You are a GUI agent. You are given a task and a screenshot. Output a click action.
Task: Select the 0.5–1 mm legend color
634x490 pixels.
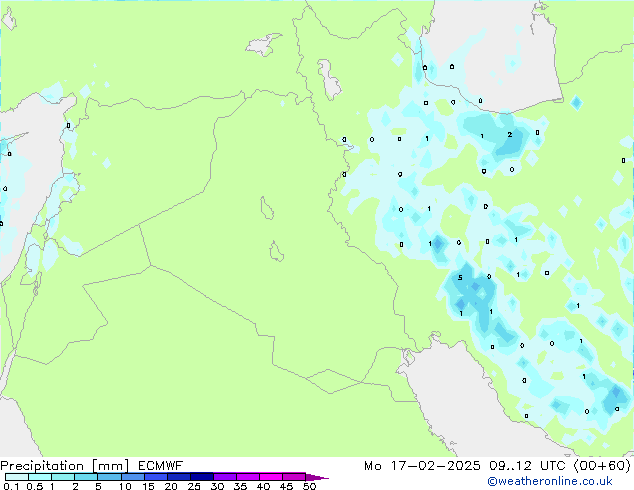(40, 477)
